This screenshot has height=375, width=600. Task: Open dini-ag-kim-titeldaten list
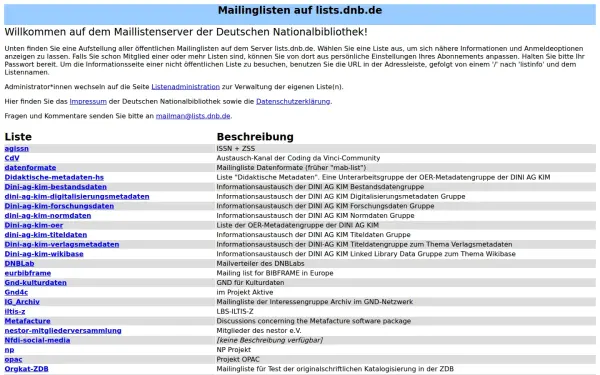tap(46, 235)
